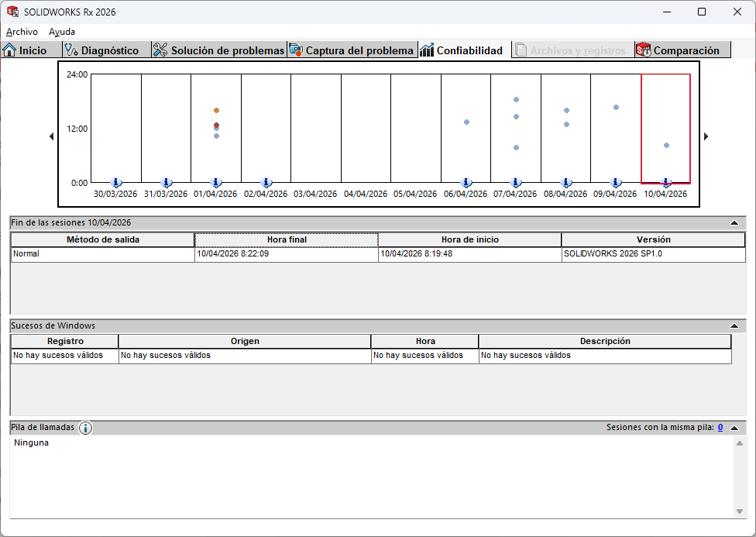Click the 03/04/2026 date label
This screenshot has height=537, width=756.
(315, 194)
